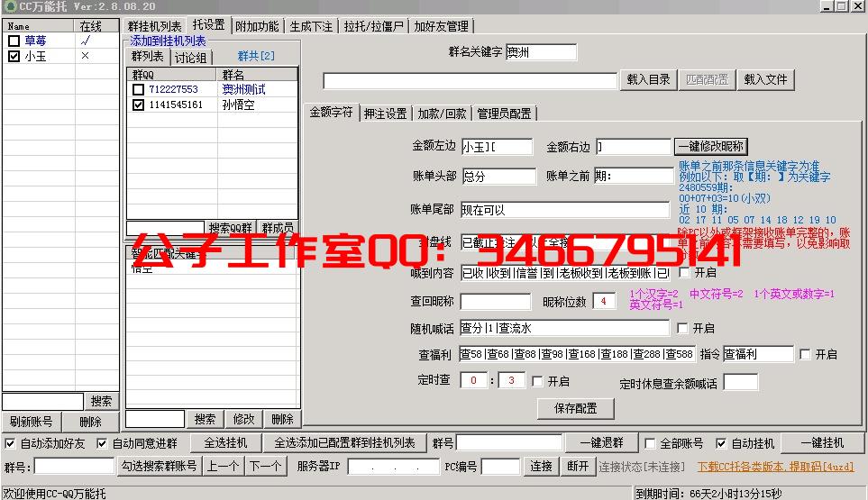Switch to 加款/回款 tab

click(x=442, y=114)
